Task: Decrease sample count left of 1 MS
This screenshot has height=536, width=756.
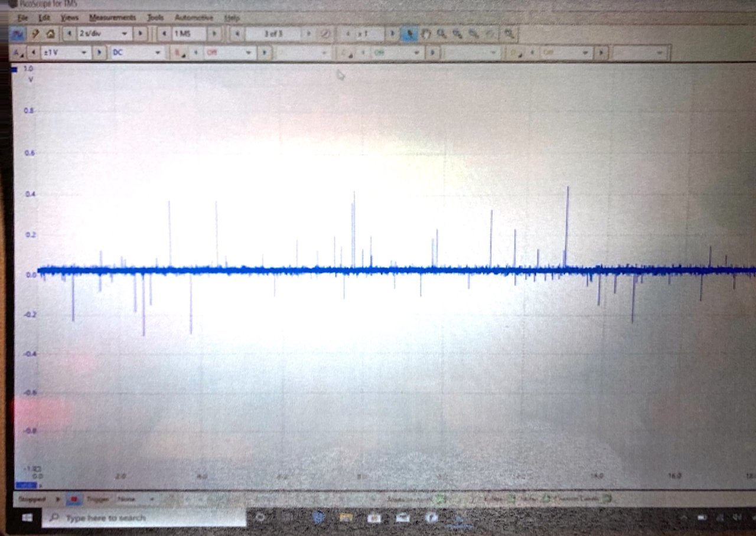Action: click(164, 34)
